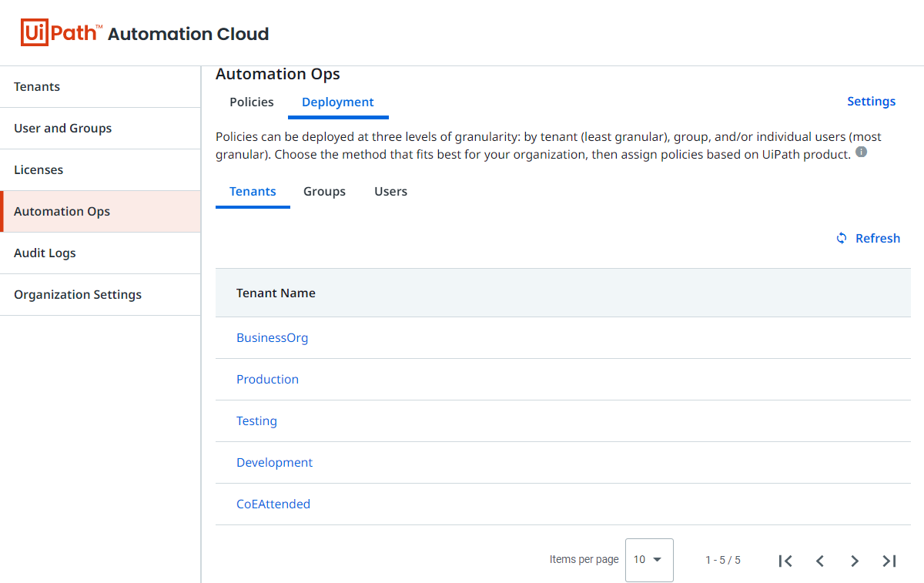Open Licenses in the sidebar

(x=100, y=170)
